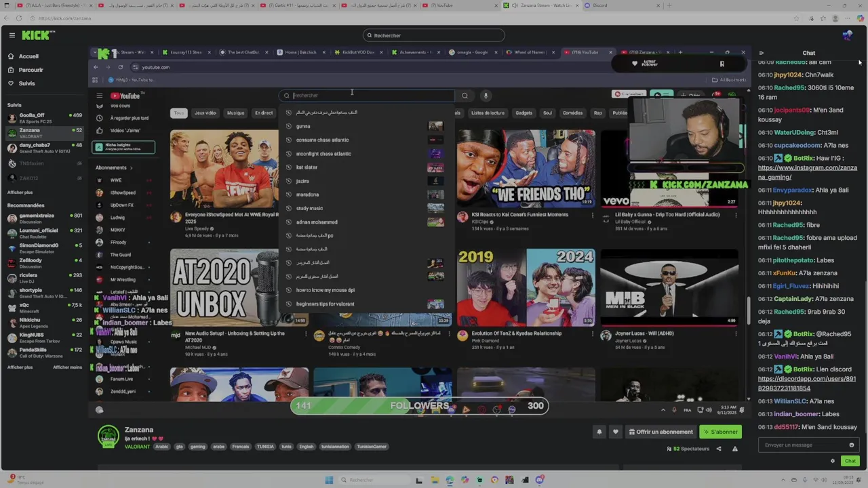Click the S'abonner subscribe button
Screen dimensions: 868x488
pos(721,432)
